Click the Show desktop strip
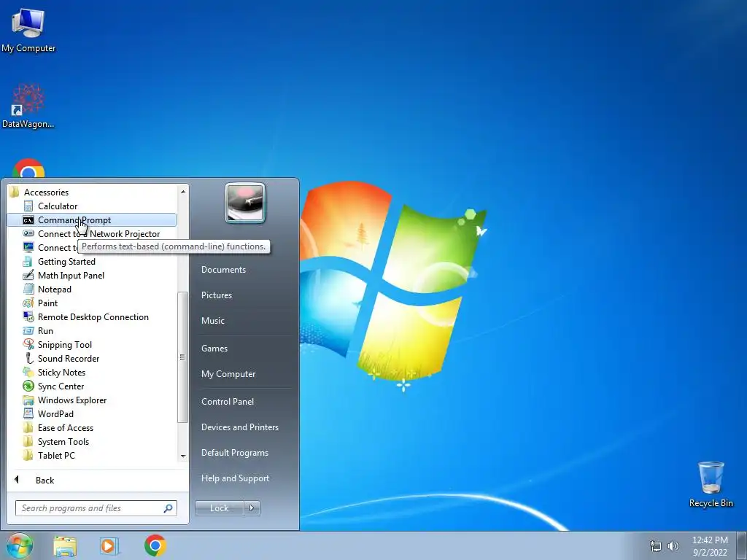The height and width of the screenshot is (560, 747). 742,545
